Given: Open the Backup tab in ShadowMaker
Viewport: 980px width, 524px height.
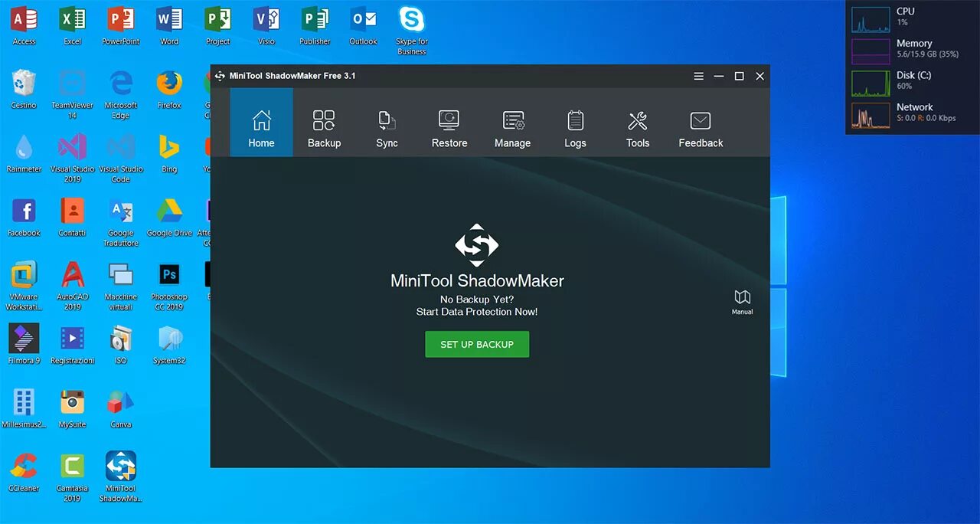Looking at the screenshot, I should [324, 123].
